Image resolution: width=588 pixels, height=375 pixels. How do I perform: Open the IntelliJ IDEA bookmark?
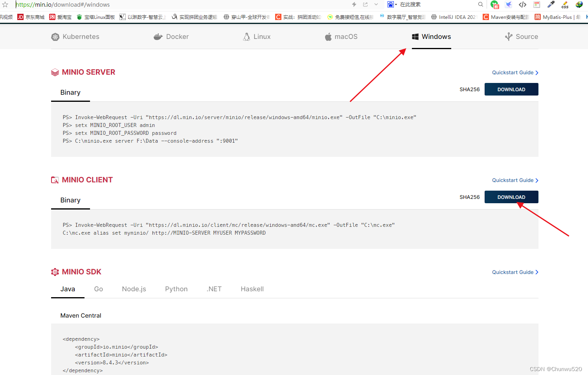(454, 17)
